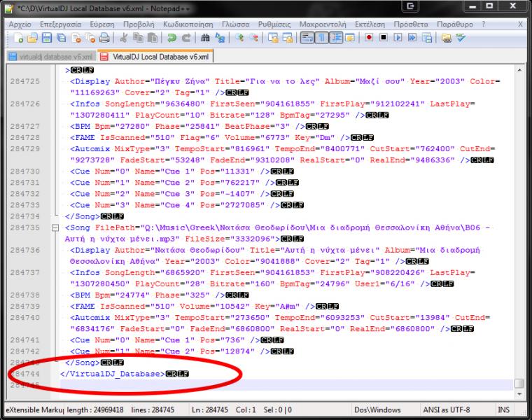Image resolution: width=532 pixels, height=420 pixels.
Task: Collapse the Song block at line 284735
Action: click(x=55, y=227)
